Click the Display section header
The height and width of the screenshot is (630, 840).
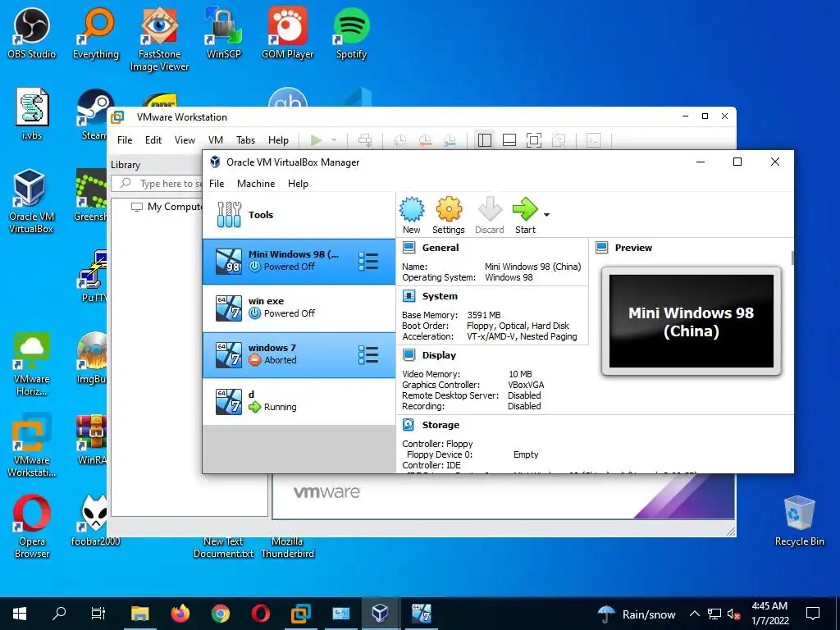[x=439, y=355]
